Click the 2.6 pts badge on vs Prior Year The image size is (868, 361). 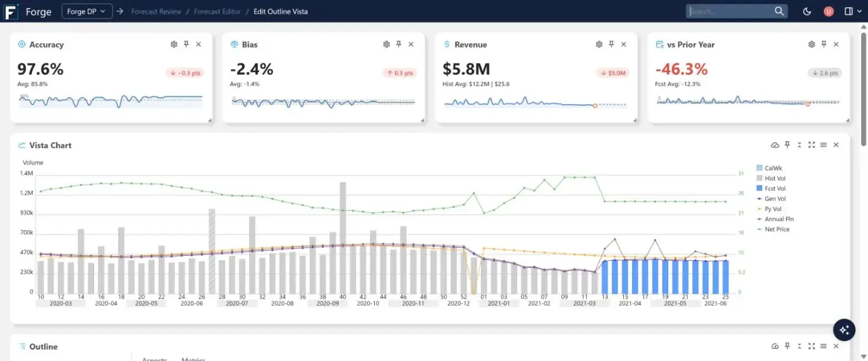tap(825, 73)
